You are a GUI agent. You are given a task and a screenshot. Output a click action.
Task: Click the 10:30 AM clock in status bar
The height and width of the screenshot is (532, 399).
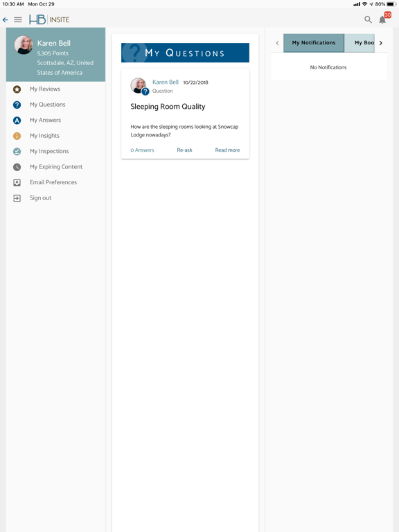coord(13,4)
